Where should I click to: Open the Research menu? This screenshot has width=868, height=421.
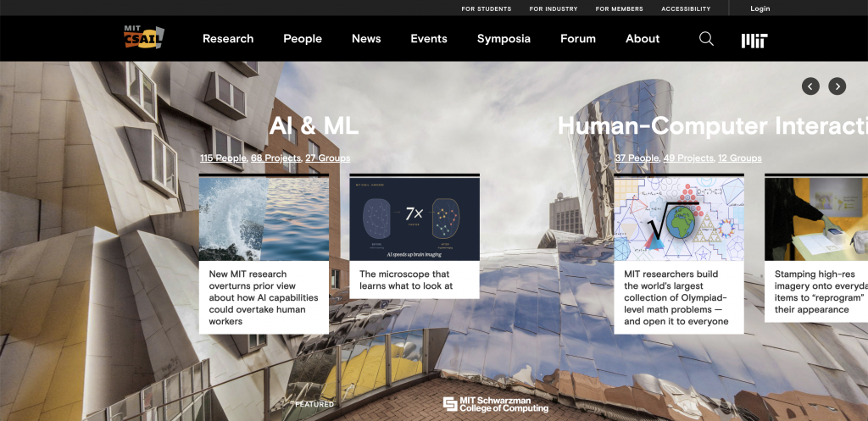[228, 39]
